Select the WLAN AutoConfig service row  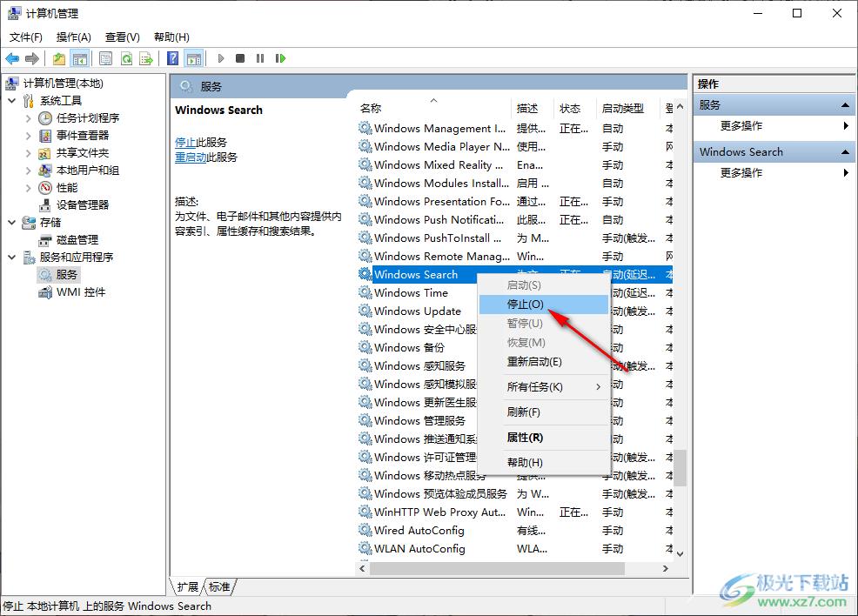515,549
